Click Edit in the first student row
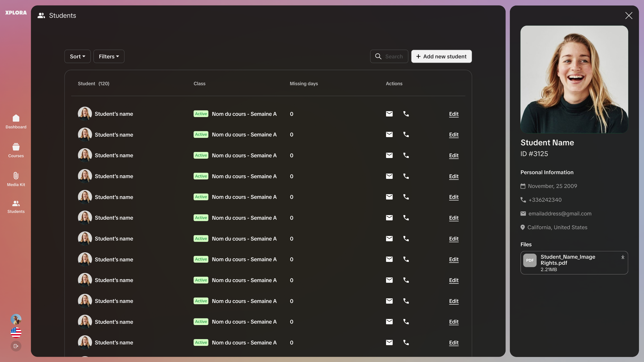The height and width of the screenshot is (362, 644). [454, 114]
